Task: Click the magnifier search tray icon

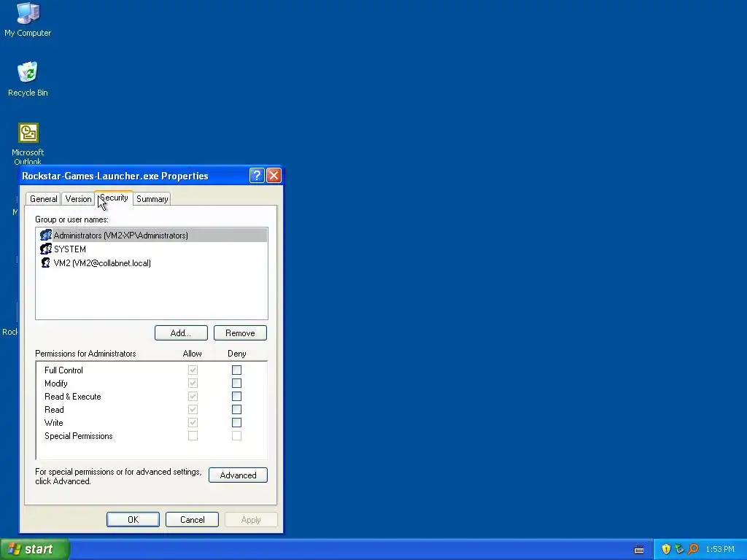Action: pos(693,549)
